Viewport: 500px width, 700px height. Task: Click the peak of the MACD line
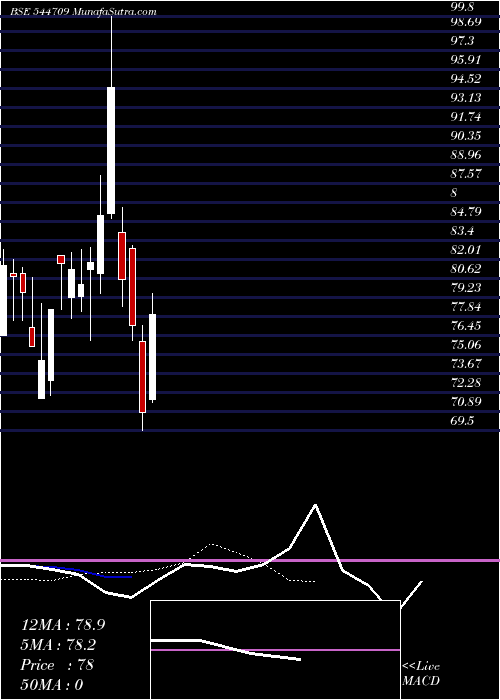pos(316,505)
